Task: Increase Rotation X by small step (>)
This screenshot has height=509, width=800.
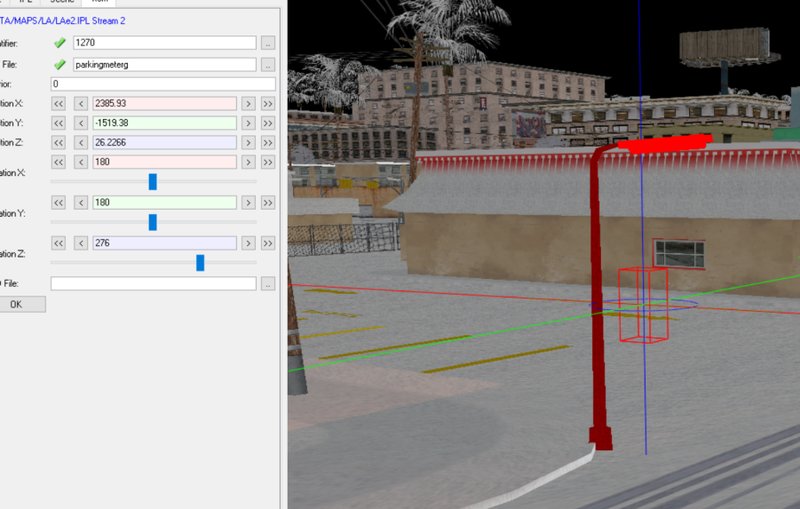Action: coord(248,162)
